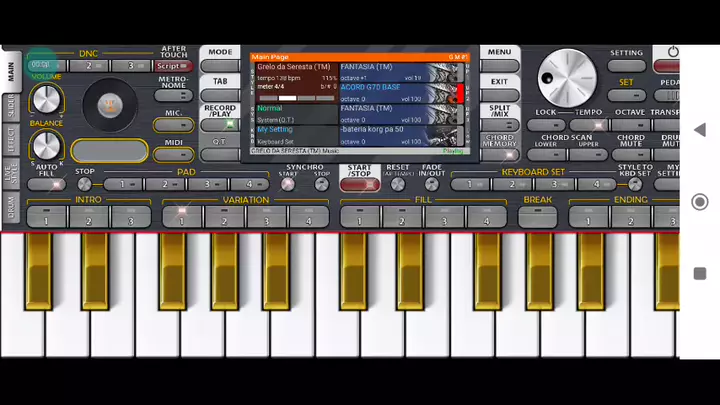Click the Volume knob
This screenshot has width=720, height=405.
[45, 98]
